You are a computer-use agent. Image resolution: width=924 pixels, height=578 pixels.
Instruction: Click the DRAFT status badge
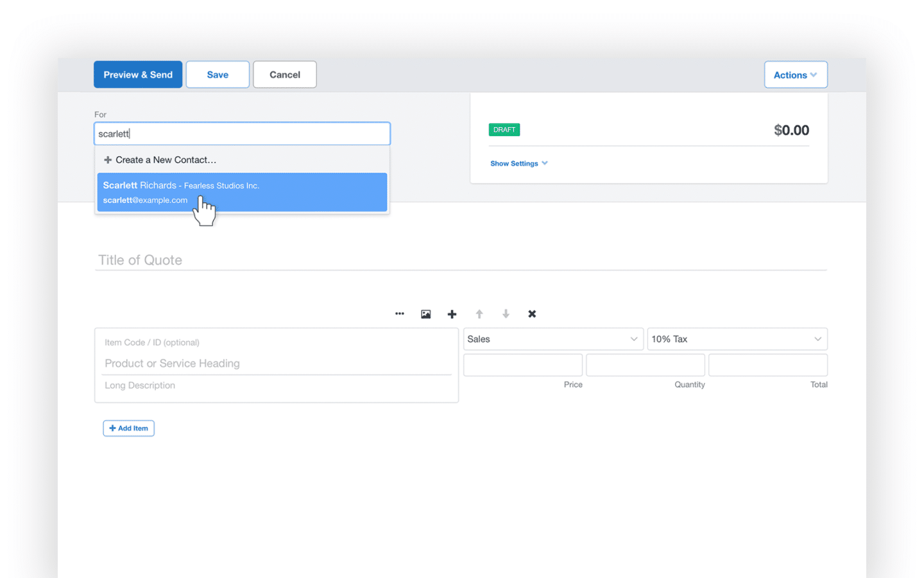pyautogui.click(x=504, y=129)
